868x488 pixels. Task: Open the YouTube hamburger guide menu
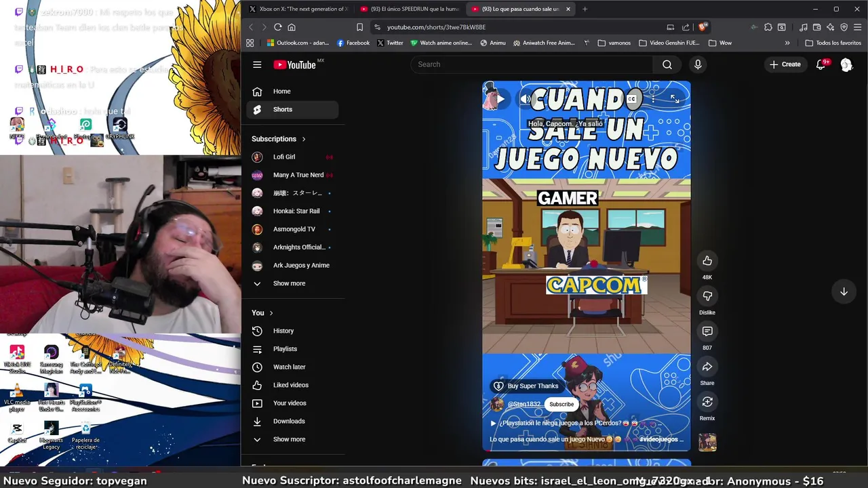[x=257, y=64]
